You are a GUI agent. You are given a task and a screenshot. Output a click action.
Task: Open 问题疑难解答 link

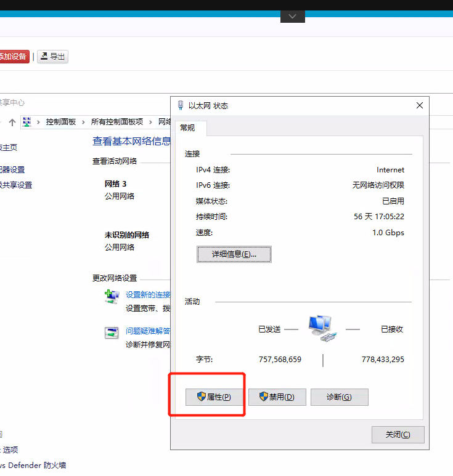pyautogui.click(x=148, y=331)
